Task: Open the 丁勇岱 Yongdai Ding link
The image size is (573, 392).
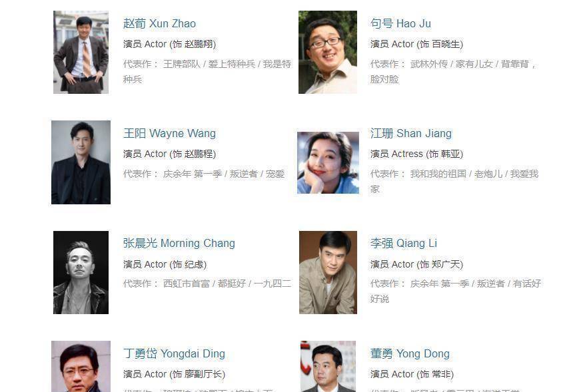Action: 174,353
